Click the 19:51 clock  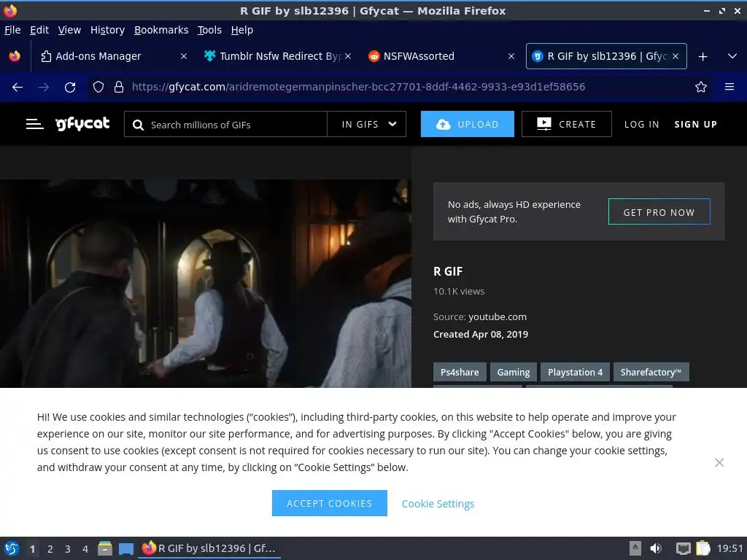[x=729, y=548]
